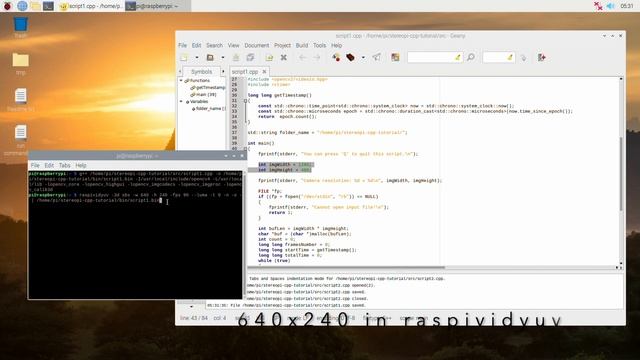Open terminal window File menu
This screenshot has width=640, height=360.
35,165
